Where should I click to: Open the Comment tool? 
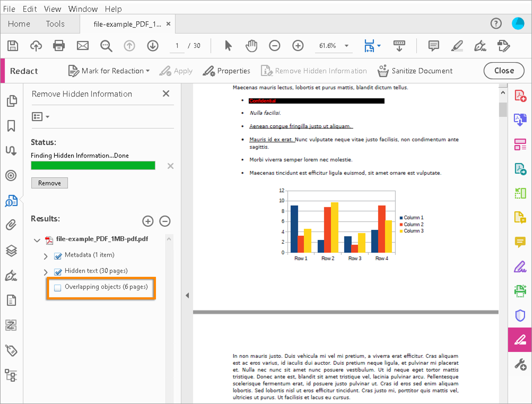pos(520,242)
